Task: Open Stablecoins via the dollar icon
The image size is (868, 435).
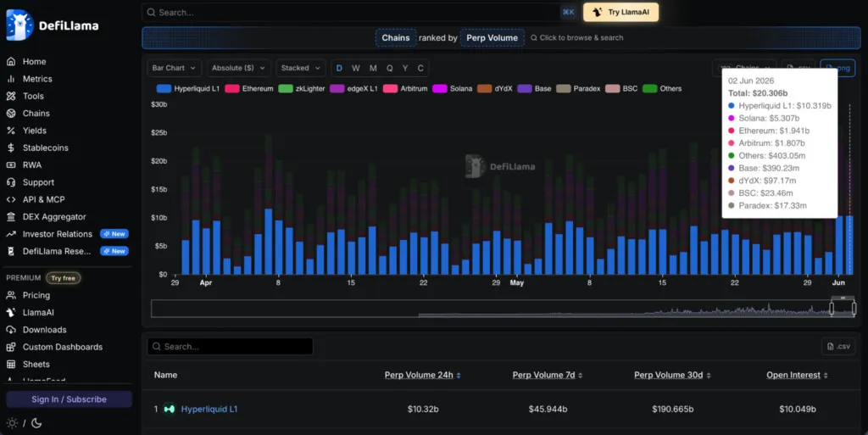Action: [11, 148]
